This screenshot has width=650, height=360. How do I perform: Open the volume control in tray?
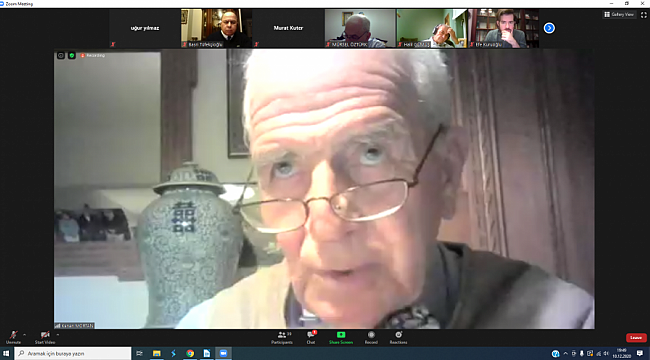pos(606,353)
